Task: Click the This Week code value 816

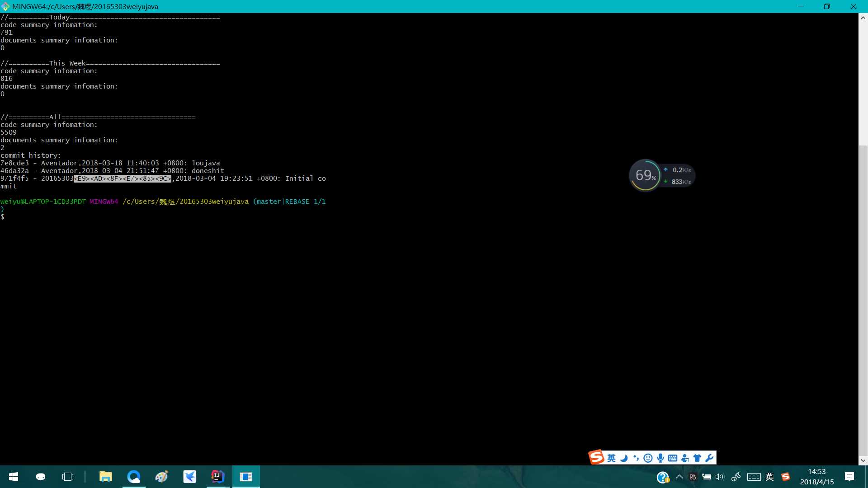Action: click(x=6, y=79)
